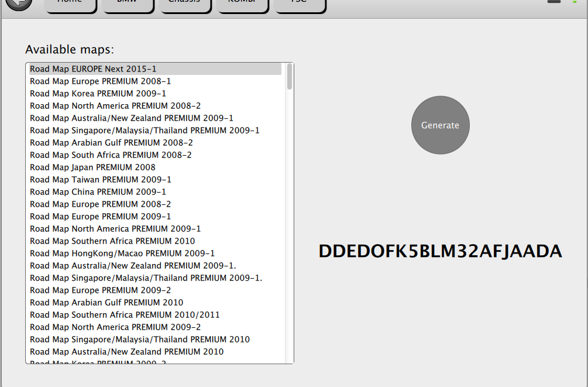588x387 pixels.
Task: Select Road Map South Africa PREMIUM 2008-2
Action: point(155,155)
